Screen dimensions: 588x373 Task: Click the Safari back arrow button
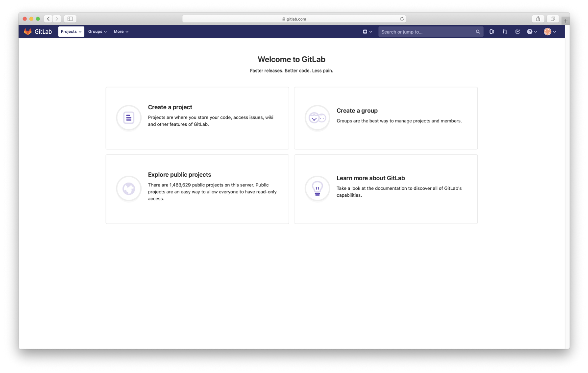pyautogui.click(x=48, y=19)
